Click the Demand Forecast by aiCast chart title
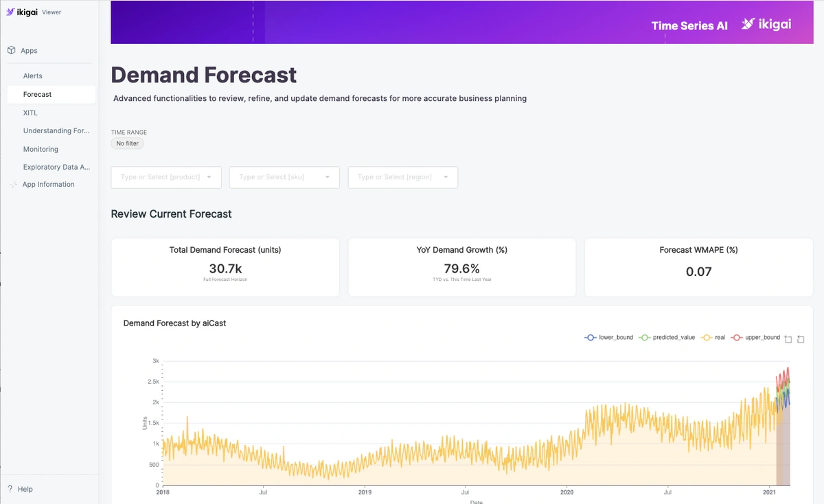This screenshot has height=504, width=824. (174, 323)
